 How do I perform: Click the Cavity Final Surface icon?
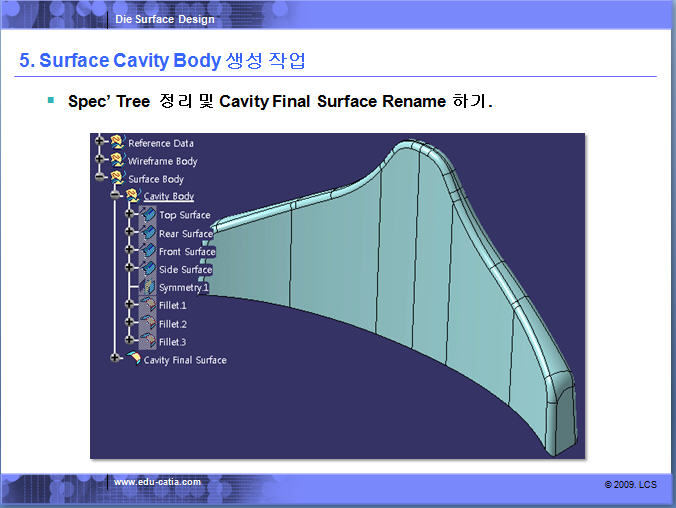133,360
